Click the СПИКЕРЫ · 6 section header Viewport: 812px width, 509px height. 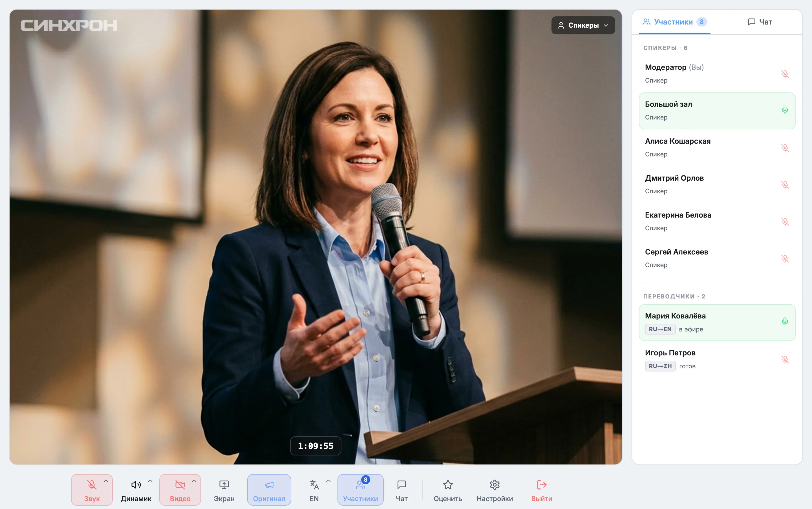[x=665, y=48]
